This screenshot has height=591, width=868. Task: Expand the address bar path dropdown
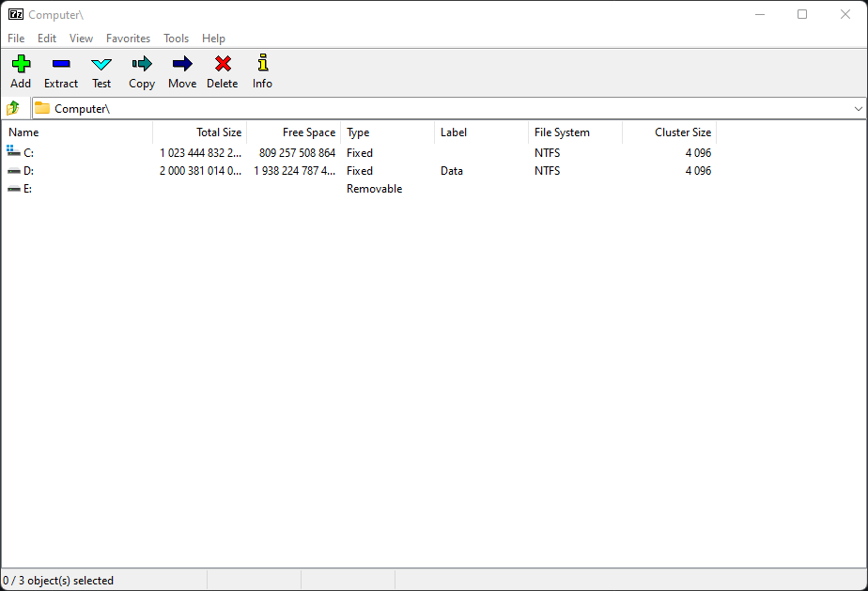tap(858, 109)
